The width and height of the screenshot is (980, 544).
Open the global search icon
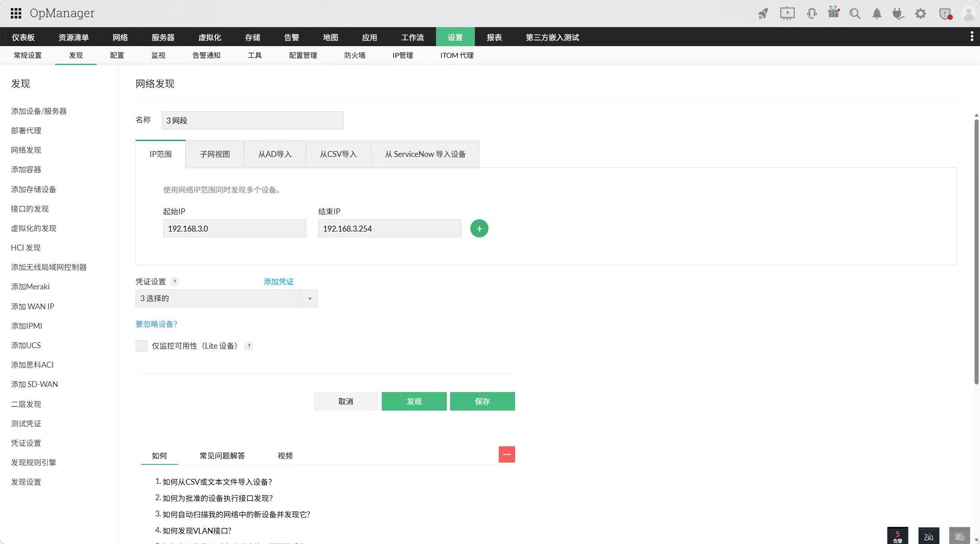854,13
